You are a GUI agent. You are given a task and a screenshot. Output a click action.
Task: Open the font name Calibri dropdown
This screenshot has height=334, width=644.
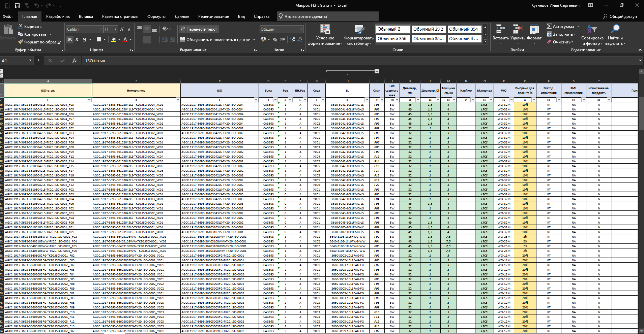(100, 29)
